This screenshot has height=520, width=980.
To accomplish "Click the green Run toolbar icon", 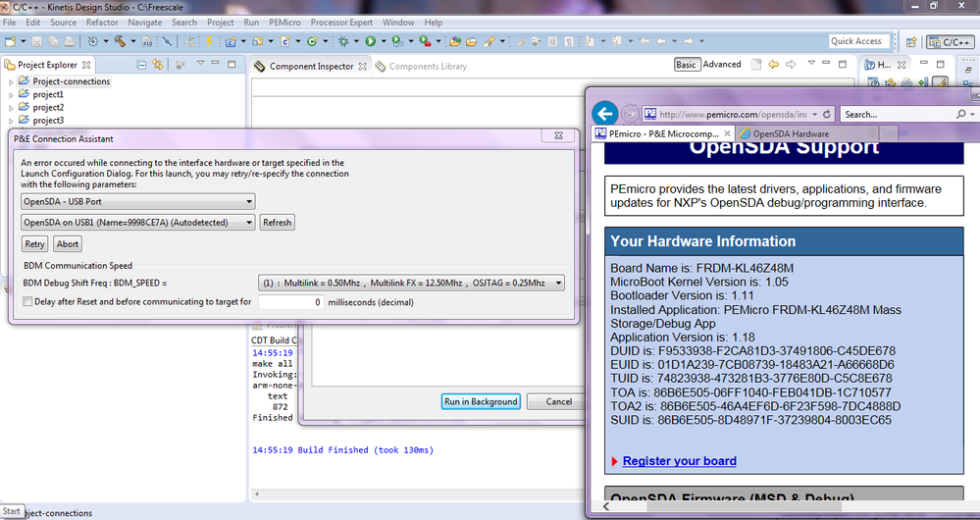I will tap(371, 41).
